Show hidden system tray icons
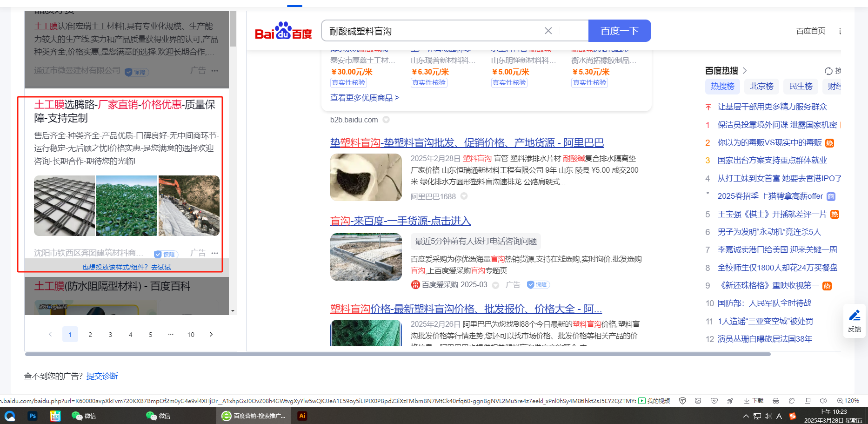The height and width of the screenshot is (424, 868). pos(746,416)
